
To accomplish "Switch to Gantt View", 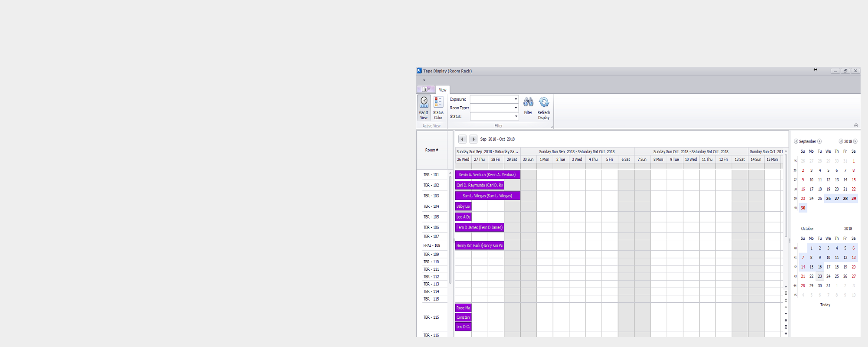I will [x=424, y=108].
